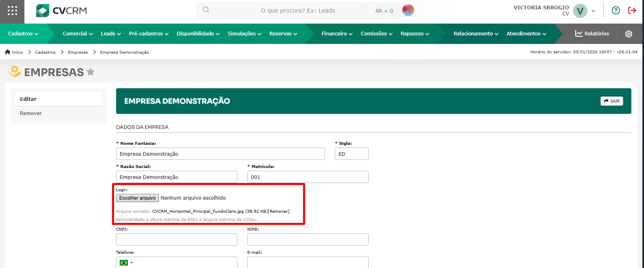Open the Cadastros menu
This screenshot has width=644, height=268.
[x=23, y=34]
